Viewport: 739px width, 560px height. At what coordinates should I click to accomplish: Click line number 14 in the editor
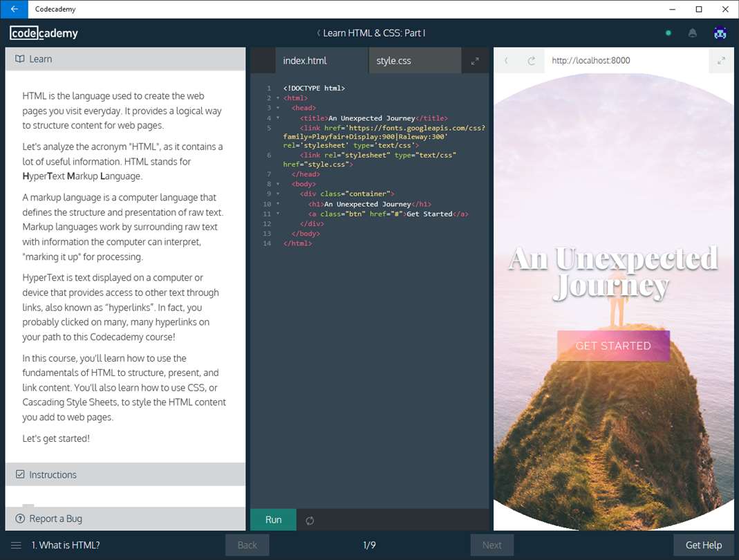tap(268, 243)
